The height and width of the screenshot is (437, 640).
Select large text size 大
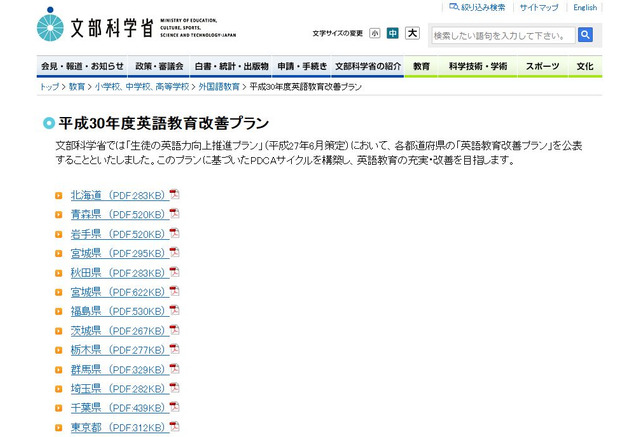click(412, 33)
